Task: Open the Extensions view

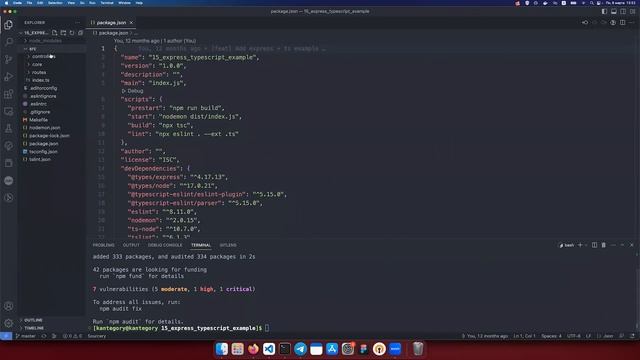Action: 9,94
